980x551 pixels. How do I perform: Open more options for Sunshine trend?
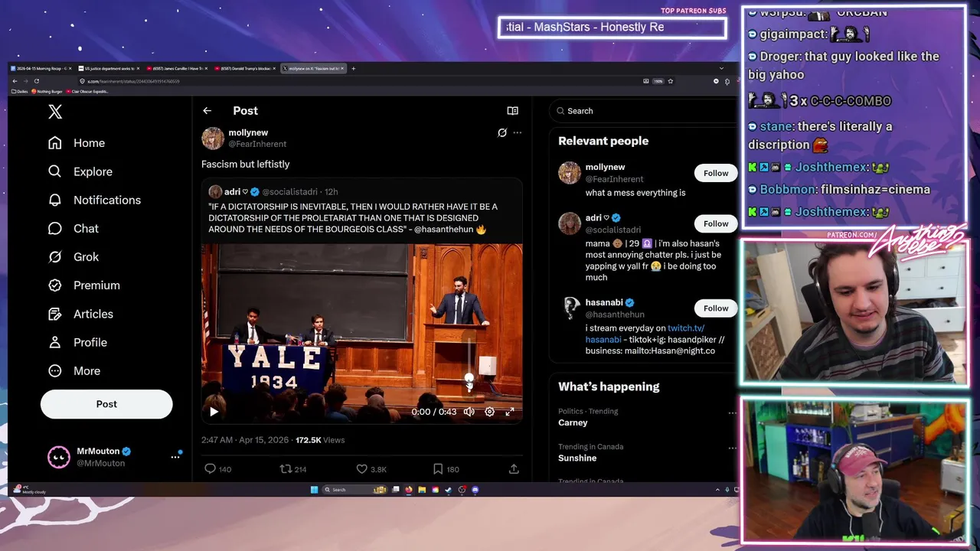732,448
